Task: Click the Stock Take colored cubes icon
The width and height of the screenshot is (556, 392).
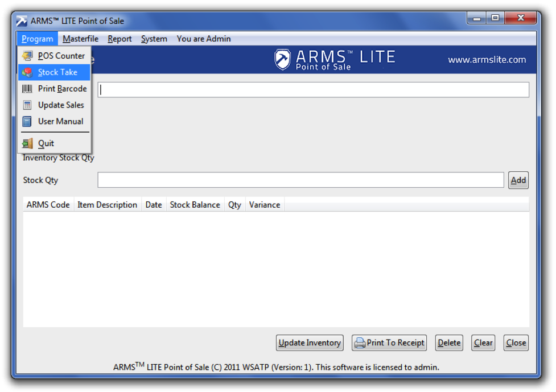Action: pos(27,72)
